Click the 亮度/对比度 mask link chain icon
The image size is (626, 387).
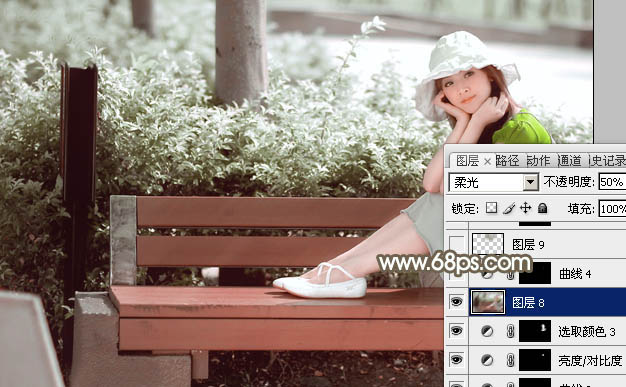pyautogui.click(x=510, y=360)
